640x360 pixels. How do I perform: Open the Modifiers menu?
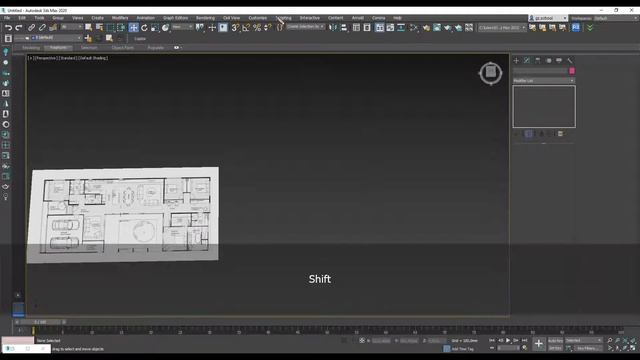pyautogui.click(x=120, y=18)
